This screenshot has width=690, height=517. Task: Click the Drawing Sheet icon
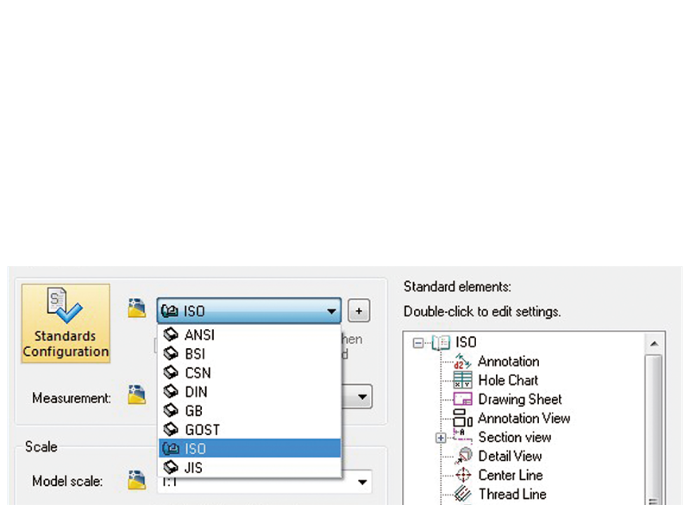point(462,399)
